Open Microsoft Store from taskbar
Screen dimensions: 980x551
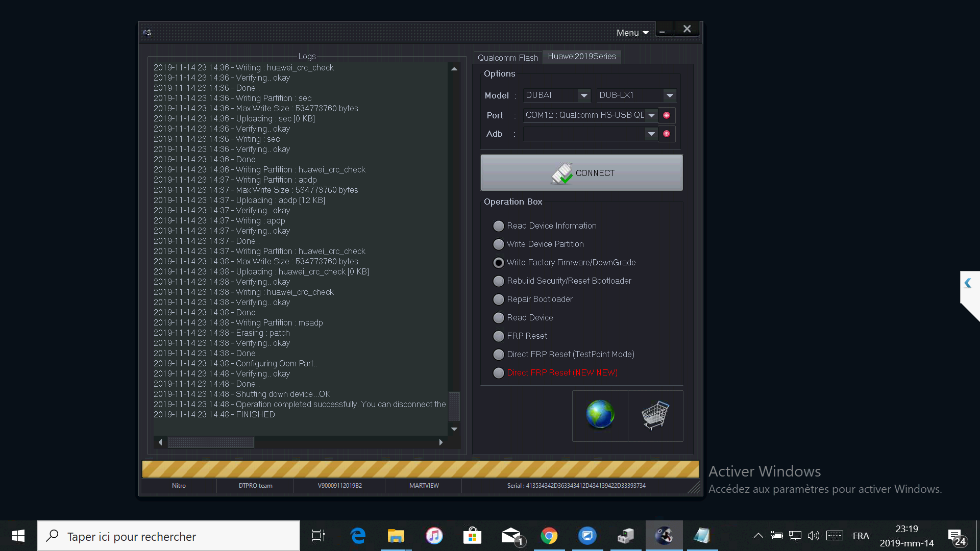(472, 536)
